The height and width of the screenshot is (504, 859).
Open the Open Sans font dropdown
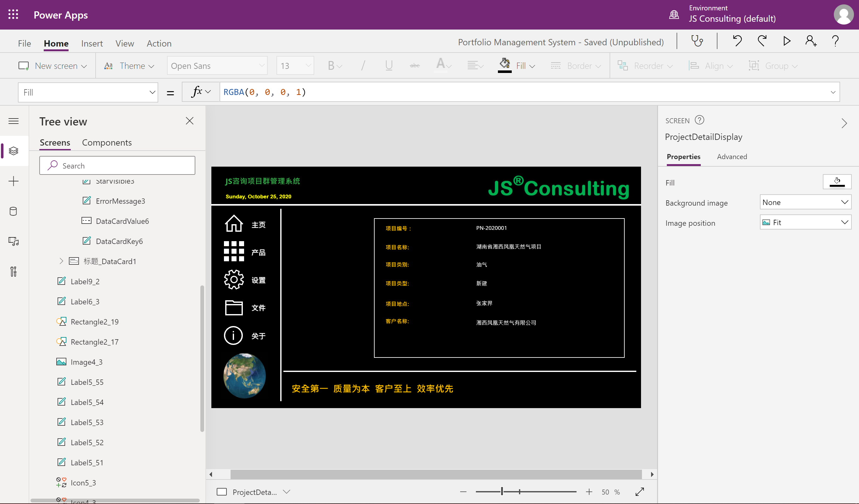point(217,66)
